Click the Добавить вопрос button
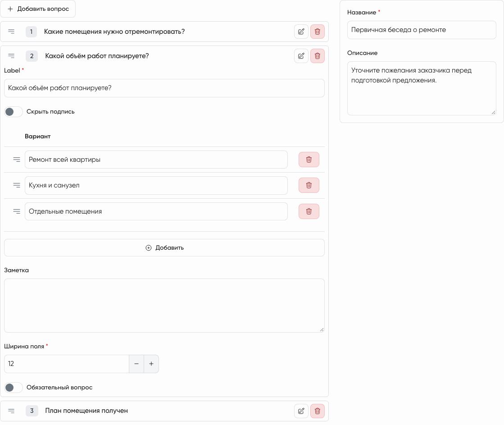504x425 pixels. point(38,9)
